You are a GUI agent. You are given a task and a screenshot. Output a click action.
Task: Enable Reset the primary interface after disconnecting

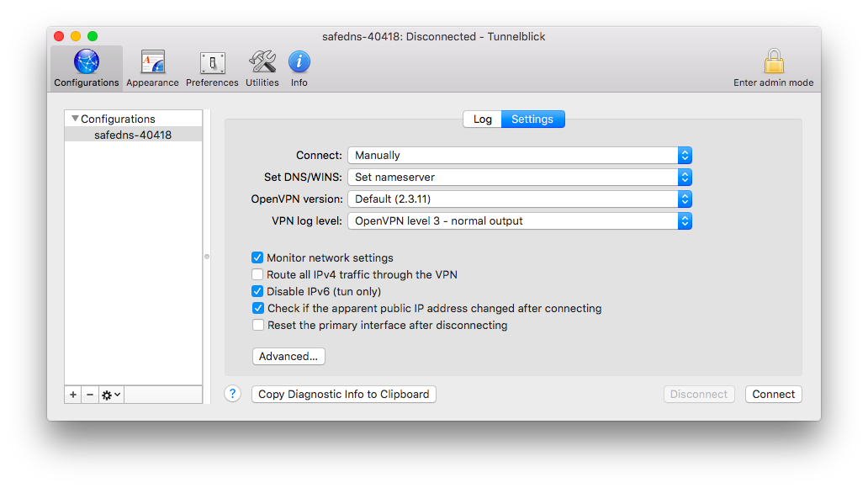pos(257,325)
